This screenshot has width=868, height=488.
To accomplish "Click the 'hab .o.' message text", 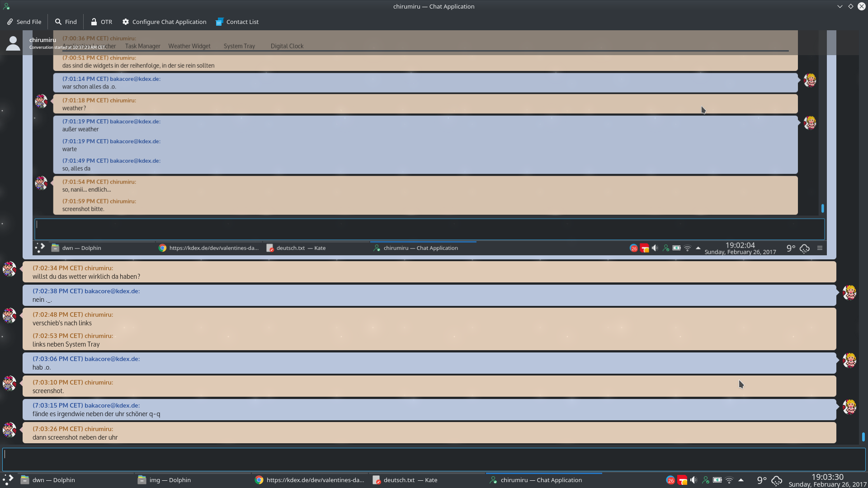I will 42,367.
